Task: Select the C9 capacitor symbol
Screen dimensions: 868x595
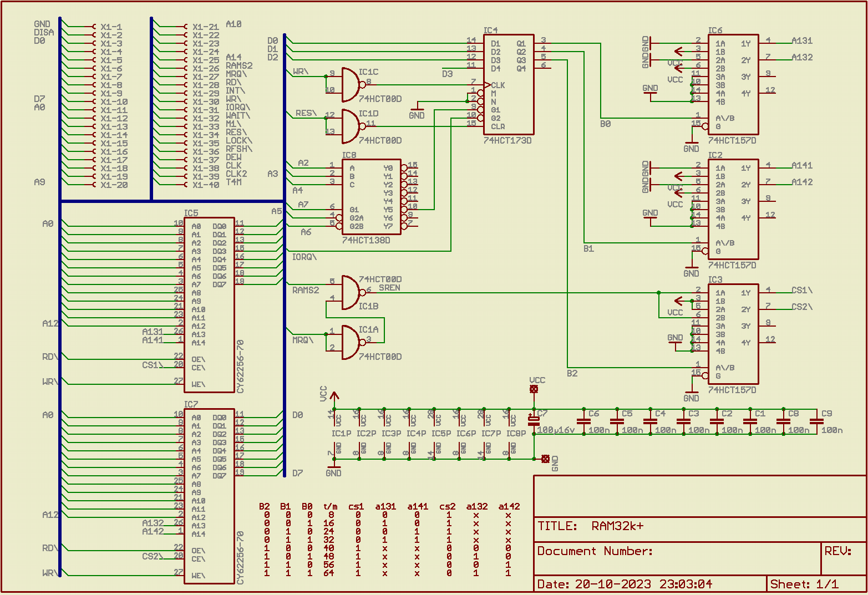Action: pos(816,422)
